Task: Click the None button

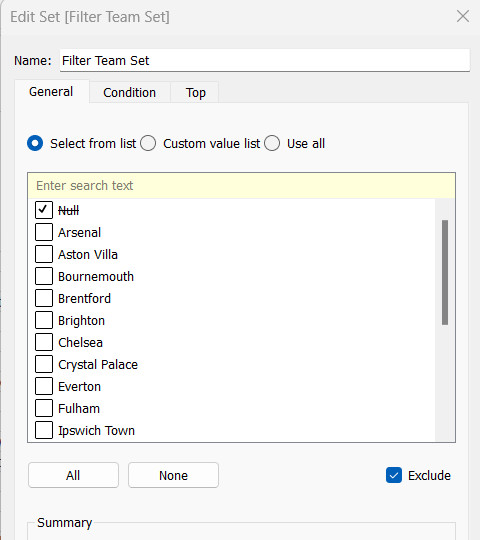Action: [x=173, y=475]
